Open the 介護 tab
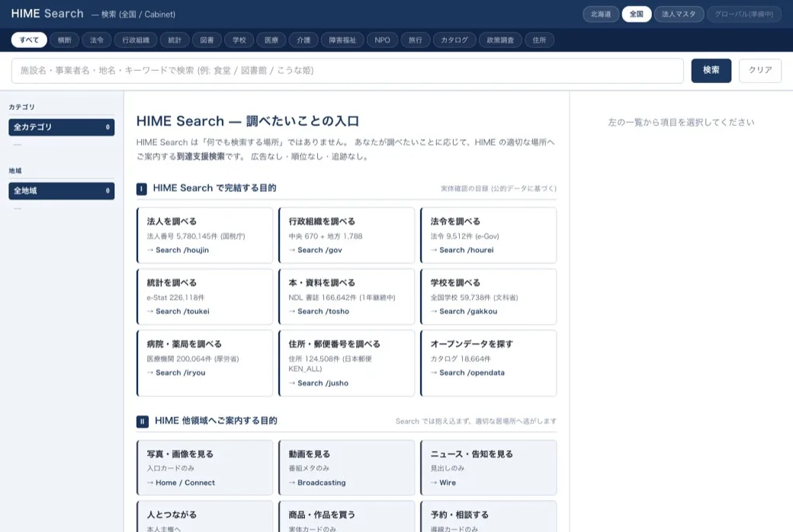This screenshot has width=793, height=532. (x=303, y=40)
